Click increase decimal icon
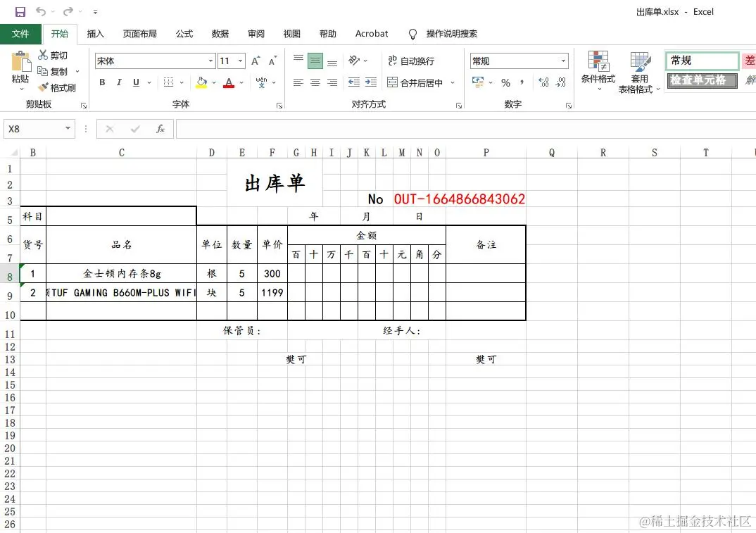 point(543,82)
